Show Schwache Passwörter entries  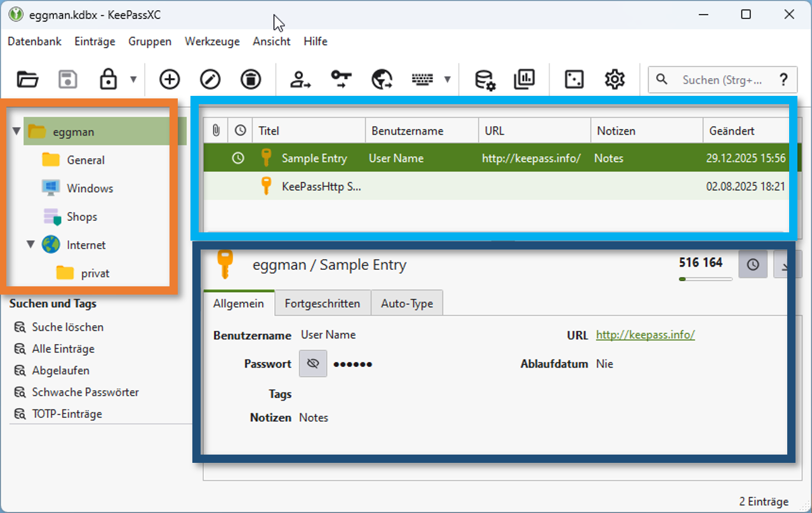[x=85, y=392]
